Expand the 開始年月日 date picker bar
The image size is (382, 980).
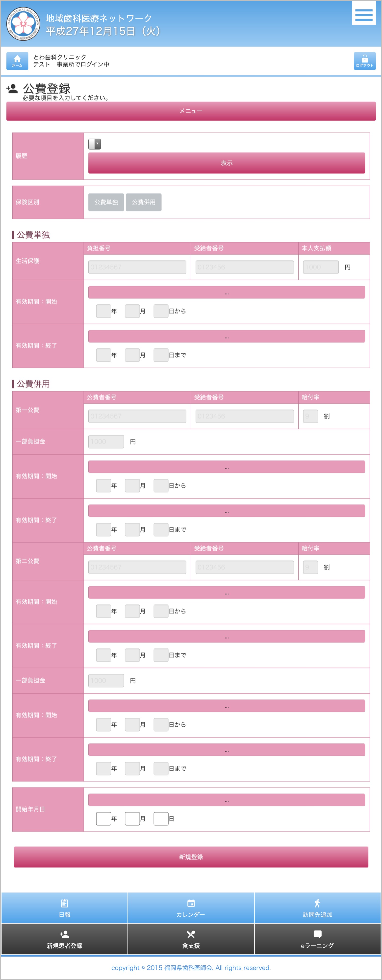[x=226, y=800]
